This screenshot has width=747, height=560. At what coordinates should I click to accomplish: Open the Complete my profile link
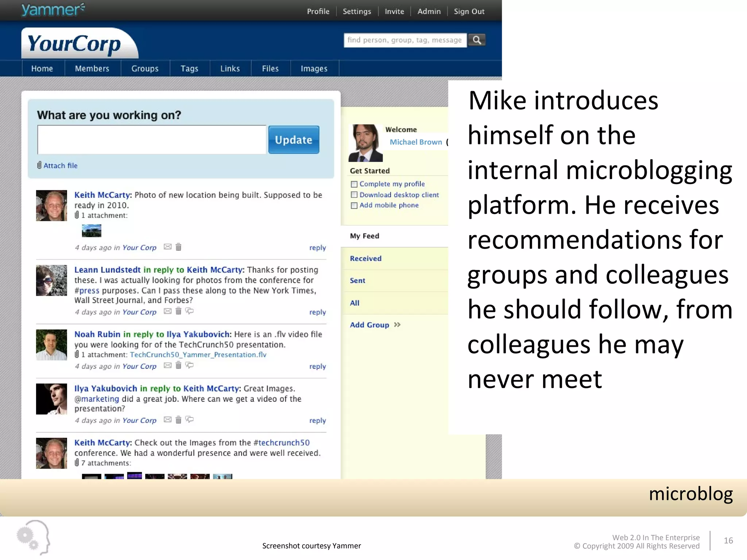pyautogui.click(x=392, y=184)
